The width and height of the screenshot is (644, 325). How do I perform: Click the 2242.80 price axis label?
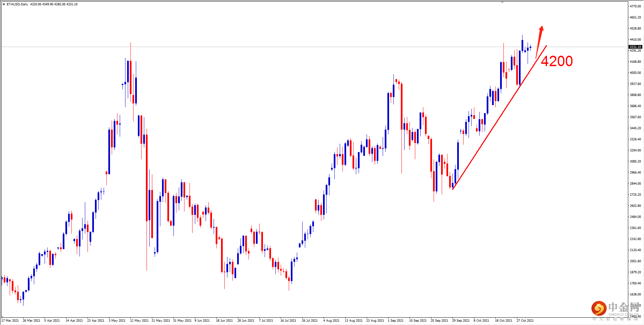point(635,239)
